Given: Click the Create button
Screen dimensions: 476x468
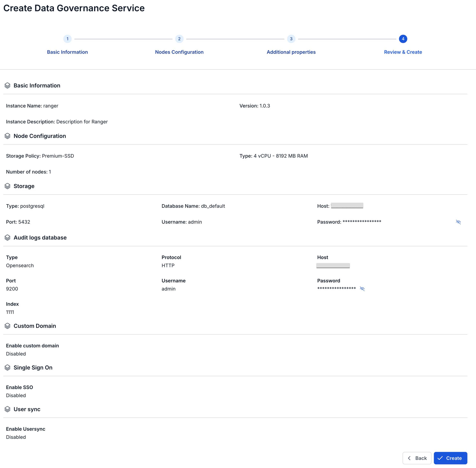Looking at the screenshot, I should pyautogui.click(x=451, y=458).
